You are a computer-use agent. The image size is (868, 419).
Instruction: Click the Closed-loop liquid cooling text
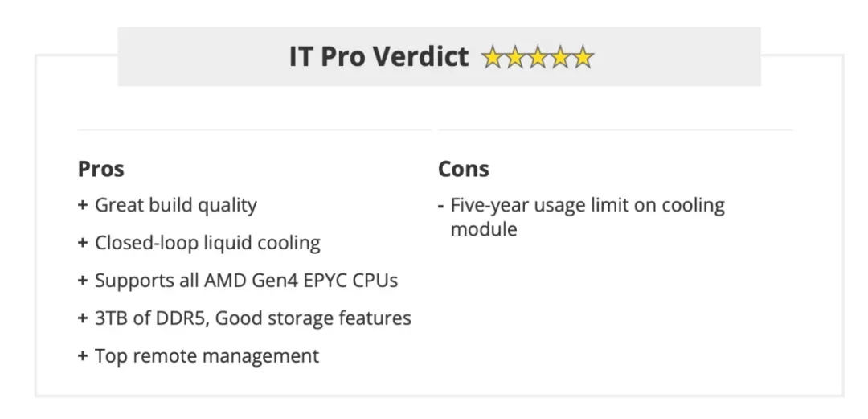(207, 243)
